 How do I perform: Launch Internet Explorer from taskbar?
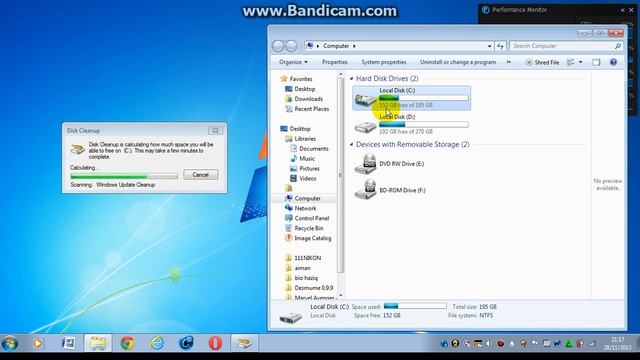point(157,343)
